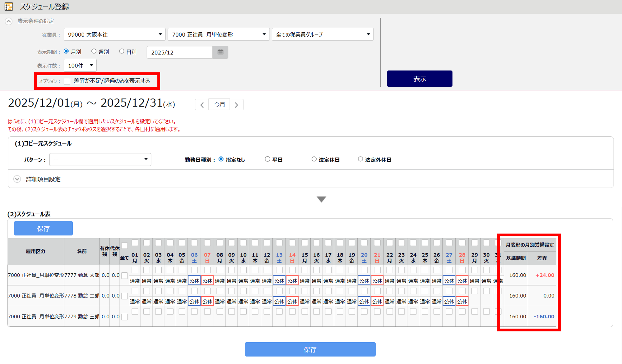The width and height of the screenshot is (622, 364).
Task: Go to previous month arrow
Action: pos(202,105)
